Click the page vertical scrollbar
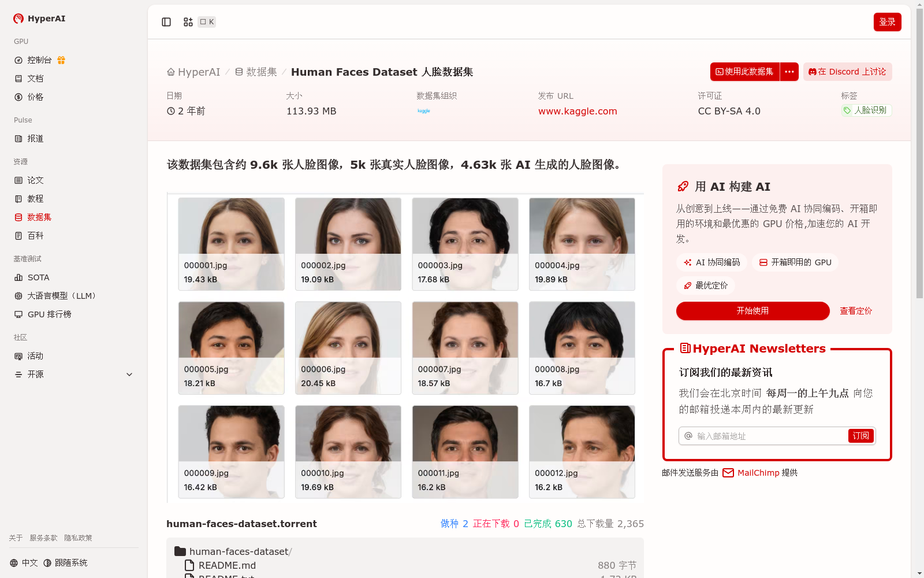This screenshot has width=924, height=578. [919, 153]
